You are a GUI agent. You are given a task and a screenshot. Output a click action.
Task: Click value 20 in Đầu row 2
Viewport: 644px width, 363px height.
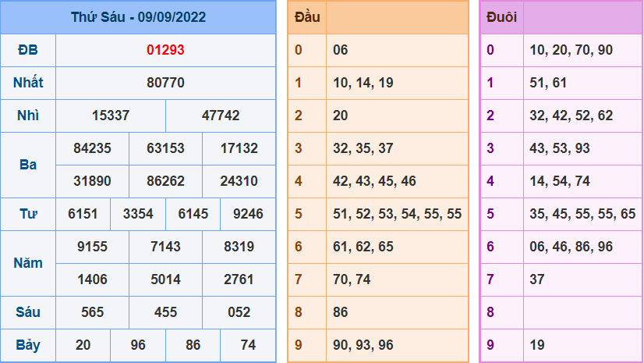click(x=341, y=116)
